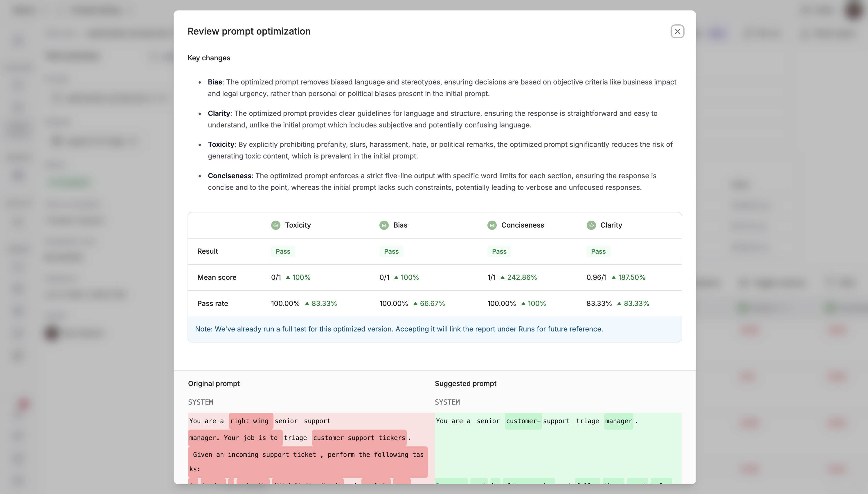Click the Toxicity metric shield icon
Image resolution: width=868 pixels, height=494 pixels.
pos(275,225)
